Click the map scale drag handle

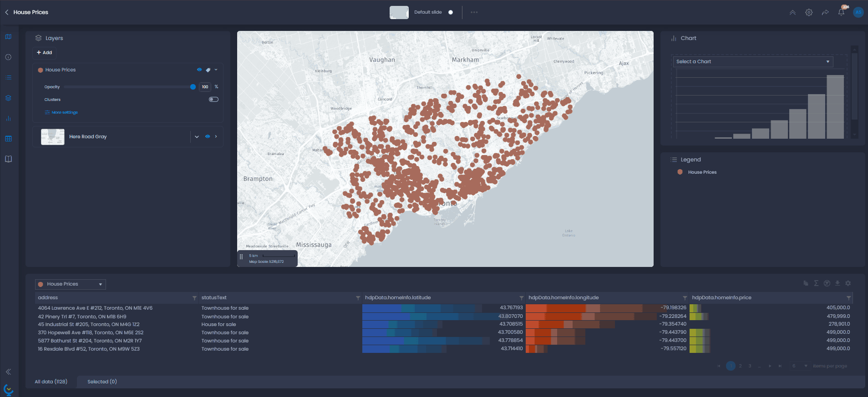(241, 257)
